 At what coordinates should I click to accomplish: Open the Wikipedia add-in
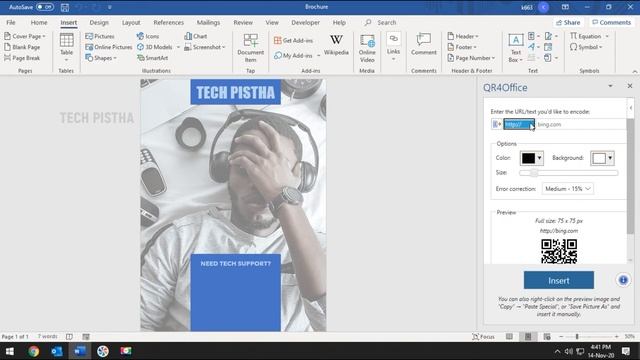point(336,44)
